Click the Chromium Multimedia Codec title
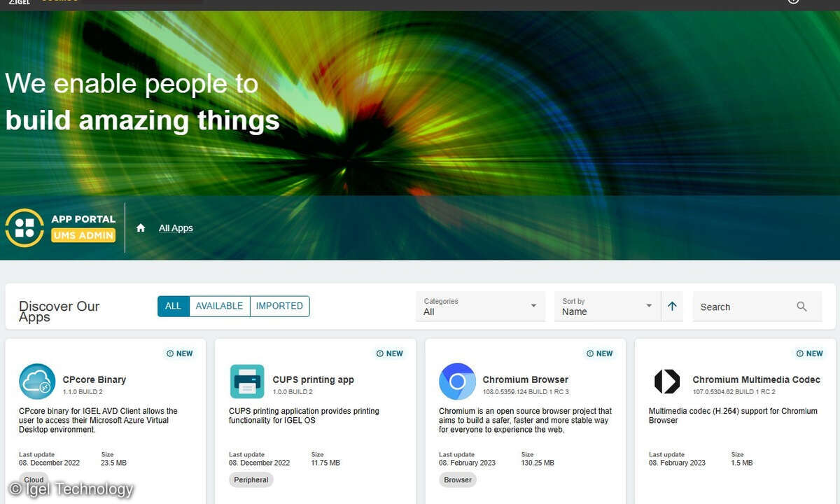The height and width of the screenshot is (504, 840). [x=757, y=379]
